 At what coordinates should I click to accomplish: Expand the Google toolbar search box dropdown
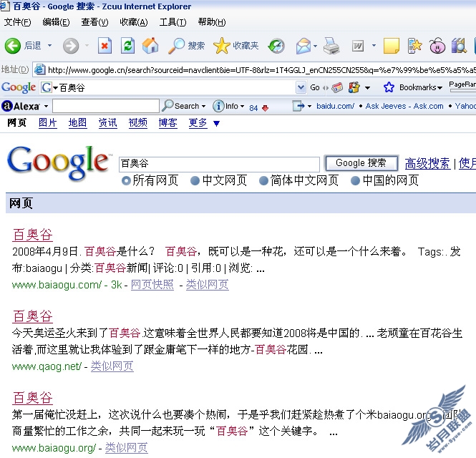click(301, 87)
